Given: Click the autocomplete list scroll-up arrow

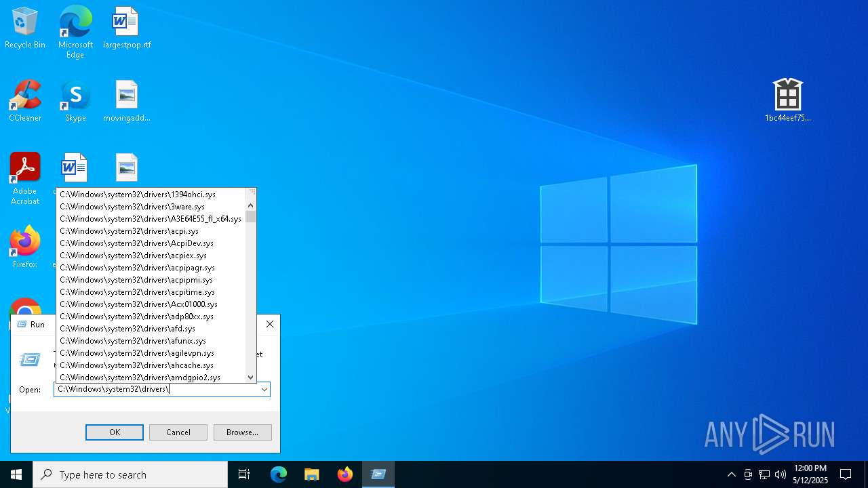Looking at the screenshot, I should pos(251,205).
